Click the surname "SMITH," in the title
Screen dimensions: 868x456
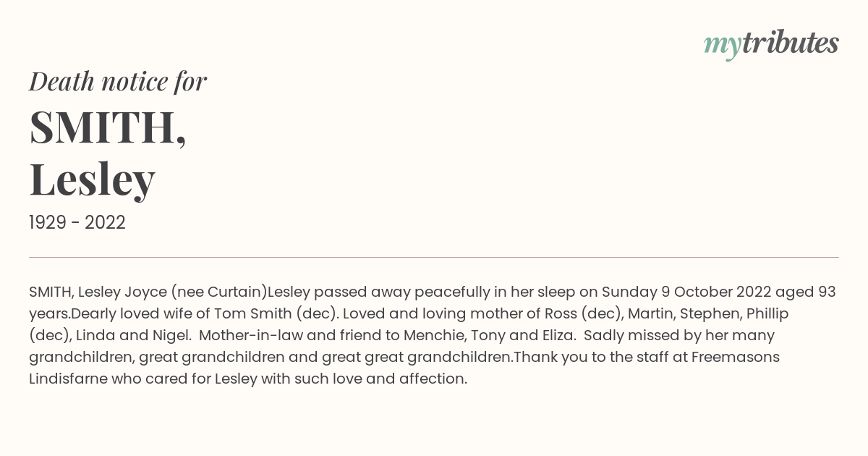pos(108,127)
